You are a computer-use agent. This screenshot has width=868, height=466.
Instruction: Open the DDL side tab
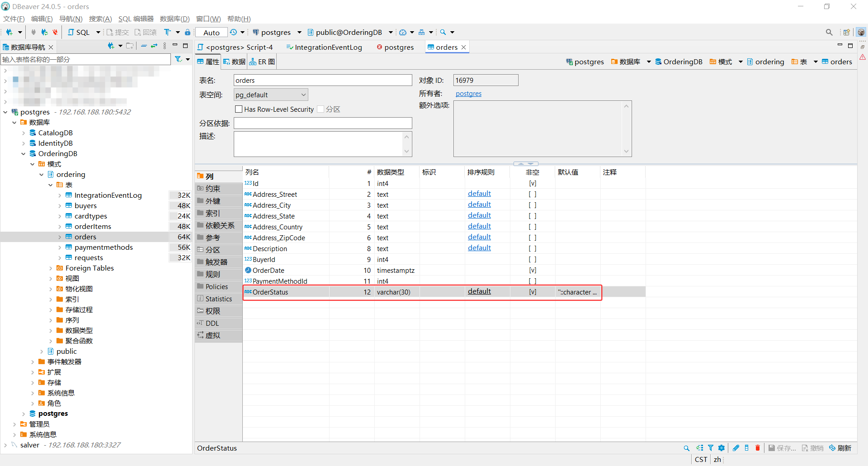point(219,323)
